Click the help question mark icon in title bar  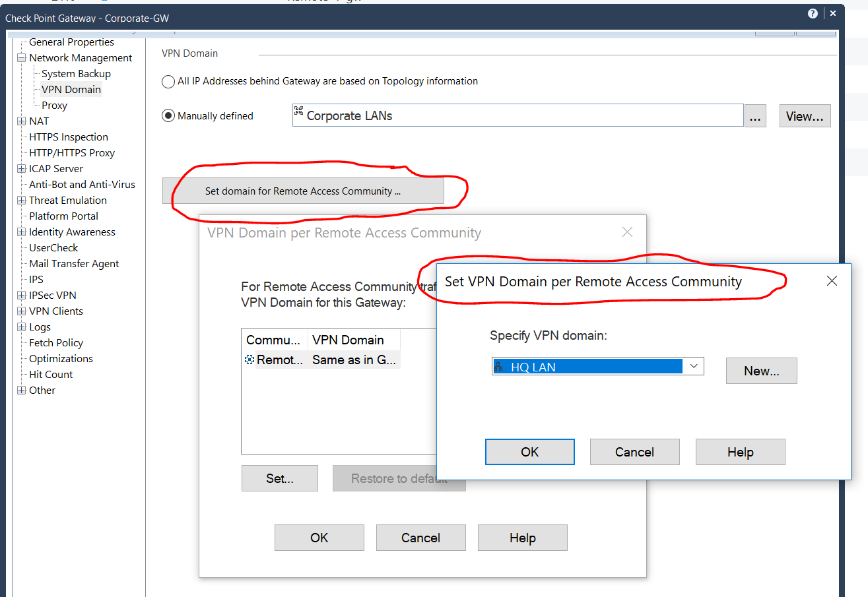tap(813, 13)
